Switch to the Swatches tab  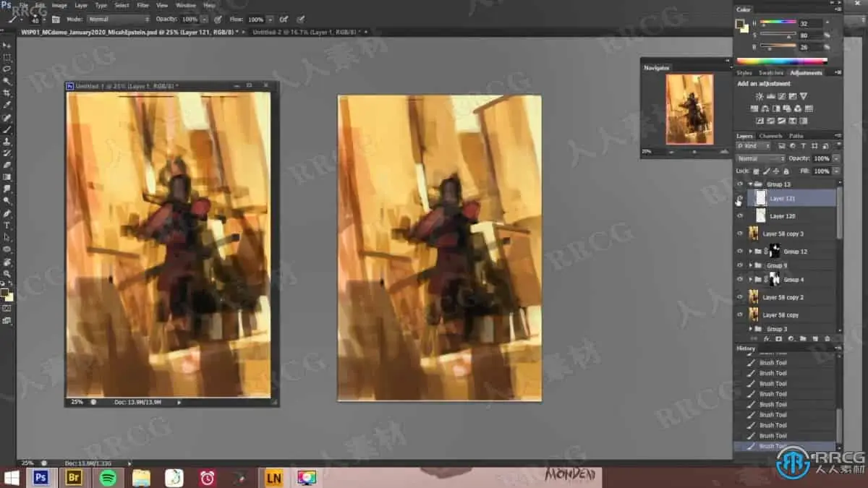tap(771, 73)
